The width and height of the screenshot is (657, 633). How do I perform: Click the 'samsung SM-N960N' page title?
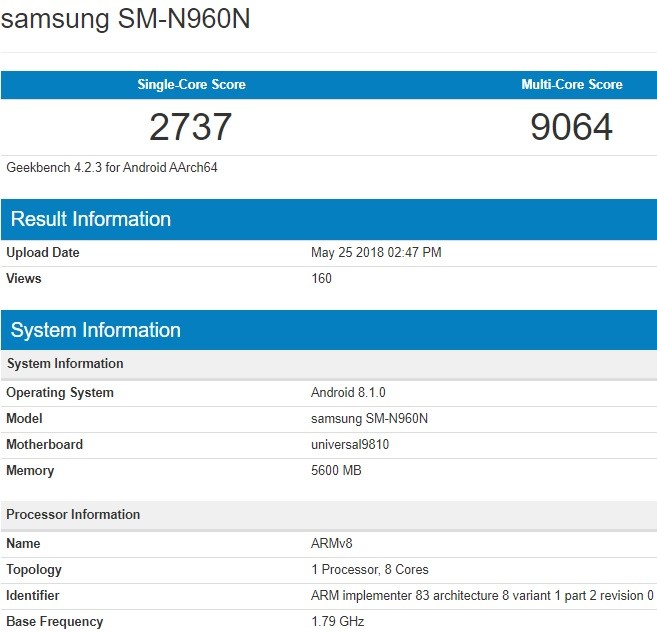[x=125, y=19]
